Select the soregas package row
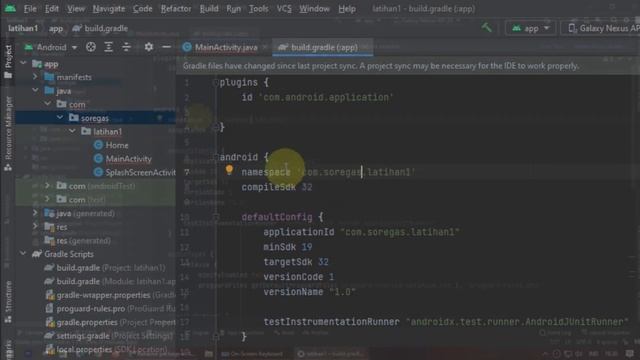Viewport: 640px width, 360px height. pos(96,118)
